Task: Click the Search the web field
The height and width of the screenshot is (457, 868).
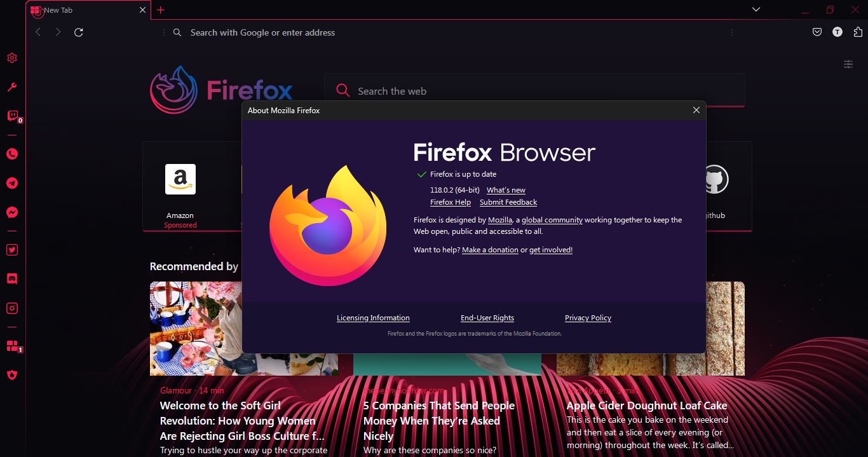Action: [x=477, y=90]
